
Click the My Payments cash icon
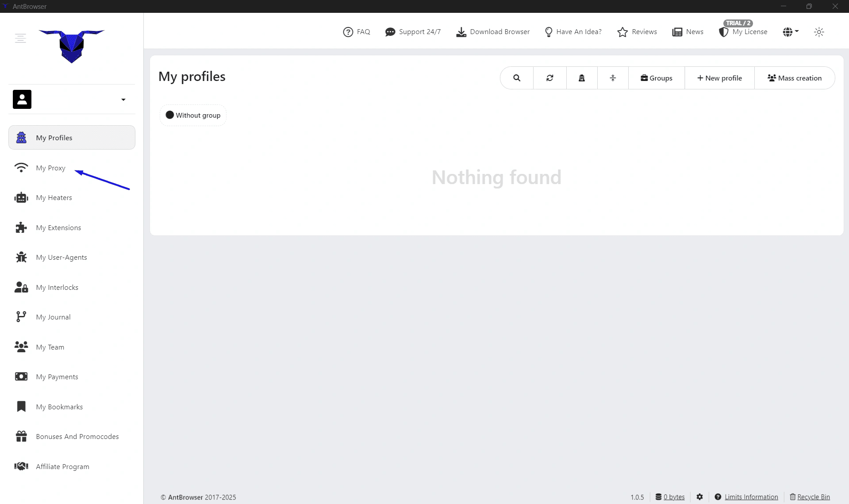(x=21, y=377)
